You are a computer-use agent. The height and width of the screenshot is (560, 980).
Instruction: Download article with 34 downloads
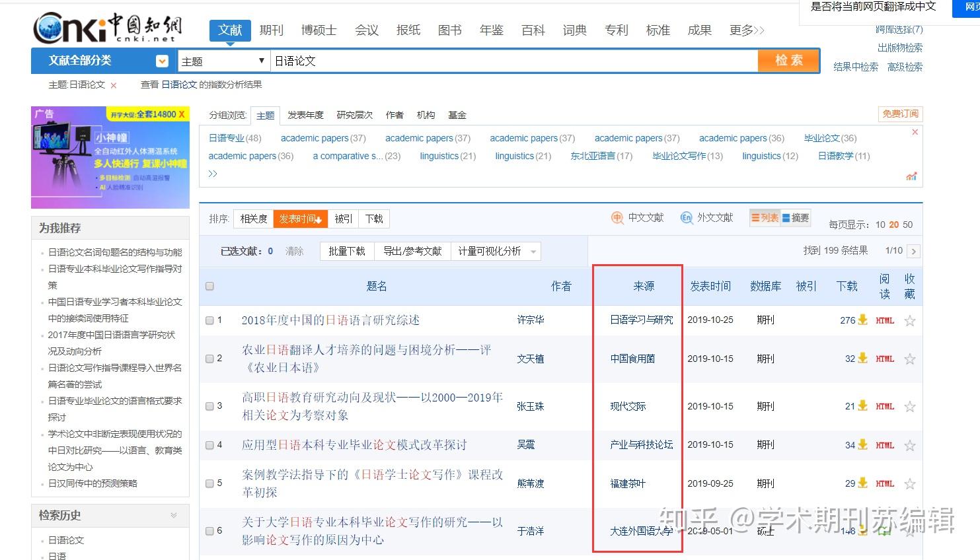point(862,444)
